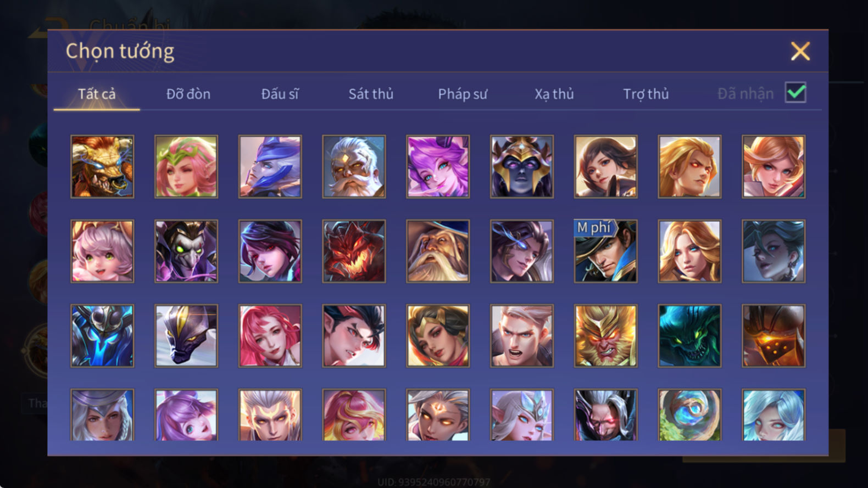
Task: Pick the blue armored robot hero portrait
Action: point(102,336)
